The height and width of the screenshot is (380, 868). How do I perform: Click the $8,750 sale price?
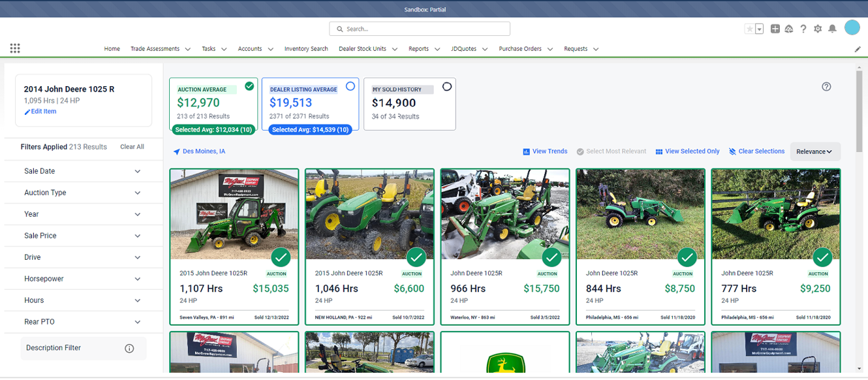click(680, 289)
